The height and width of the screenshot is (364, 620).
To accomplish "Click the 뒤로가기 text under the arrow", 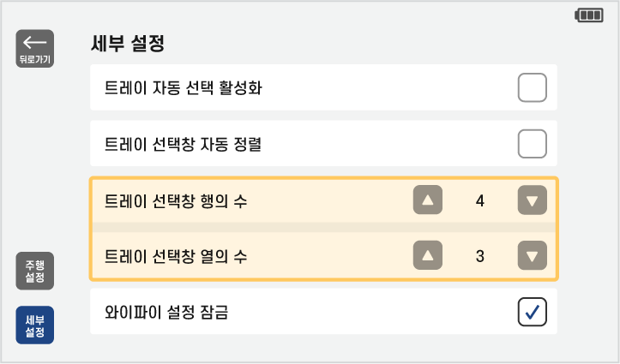I will (34, 60).
